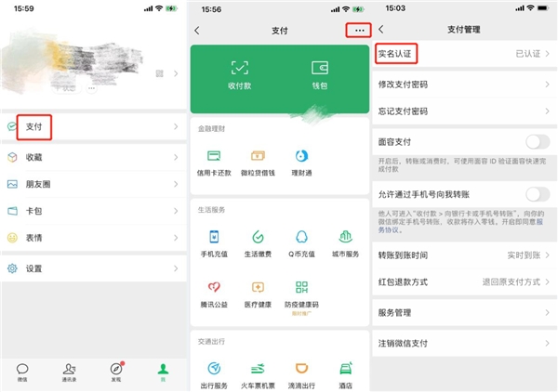Click the 忘记支付密码 label
The image size is (558, 392).
click(x=403, y=111)
